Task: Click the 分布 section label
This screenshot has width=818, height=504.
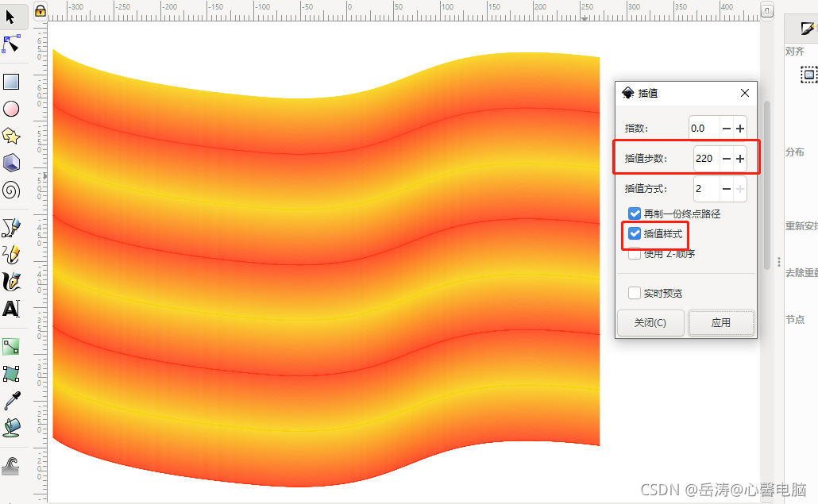Action: 794,152
